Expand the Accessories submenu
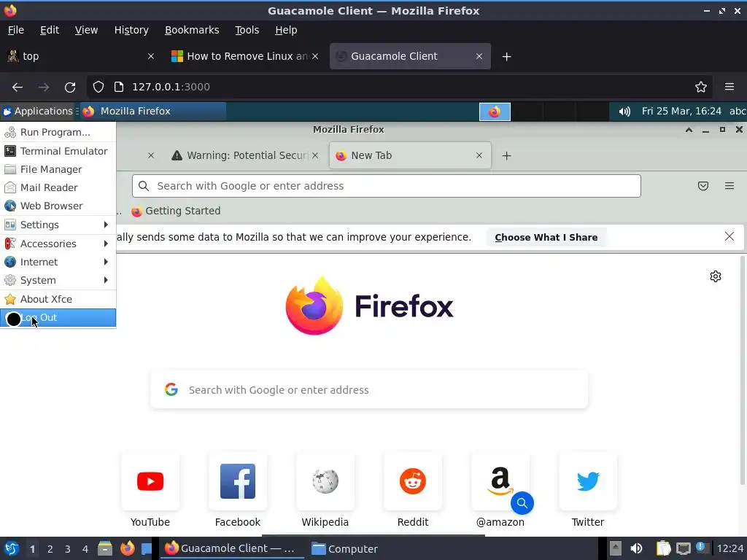The height and width of the screenshot is (560, 747). point(58,244)
